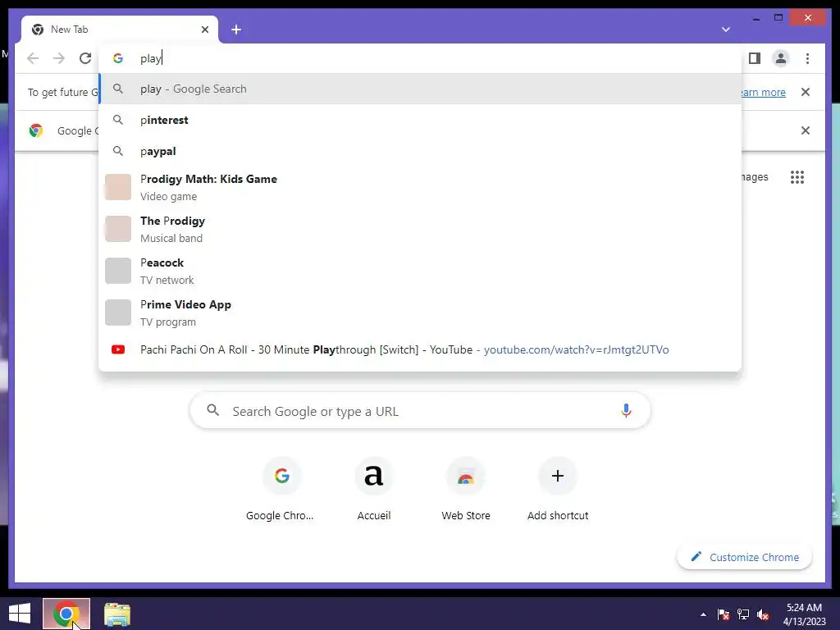Show hidden system tray icons
840x630 pixels.
click(703, 614)
